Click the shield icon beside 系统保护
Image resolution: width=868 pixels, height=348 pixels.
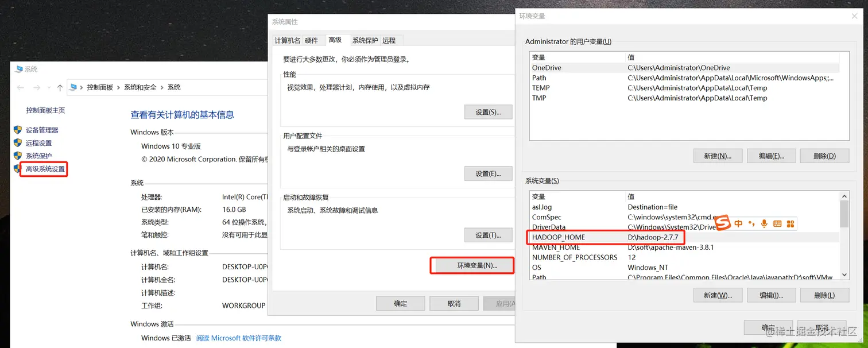18,154
